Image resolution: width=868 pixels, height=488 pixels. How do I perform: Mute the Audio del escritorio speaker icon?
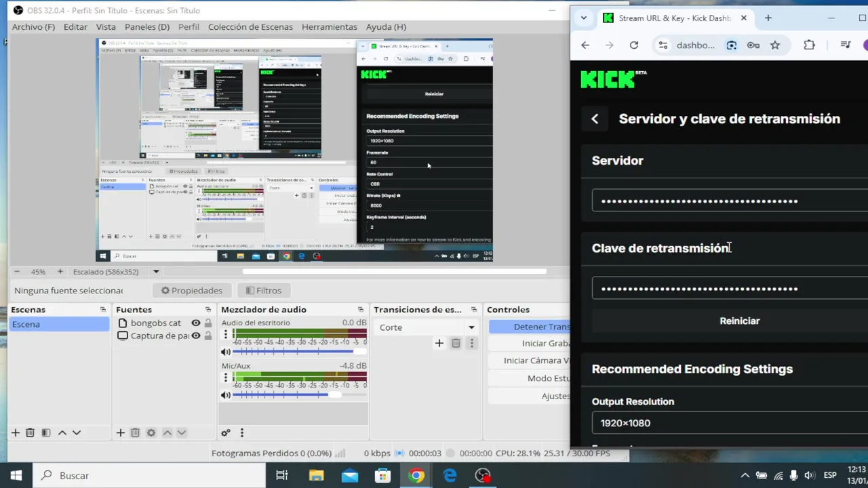point(226,352)
